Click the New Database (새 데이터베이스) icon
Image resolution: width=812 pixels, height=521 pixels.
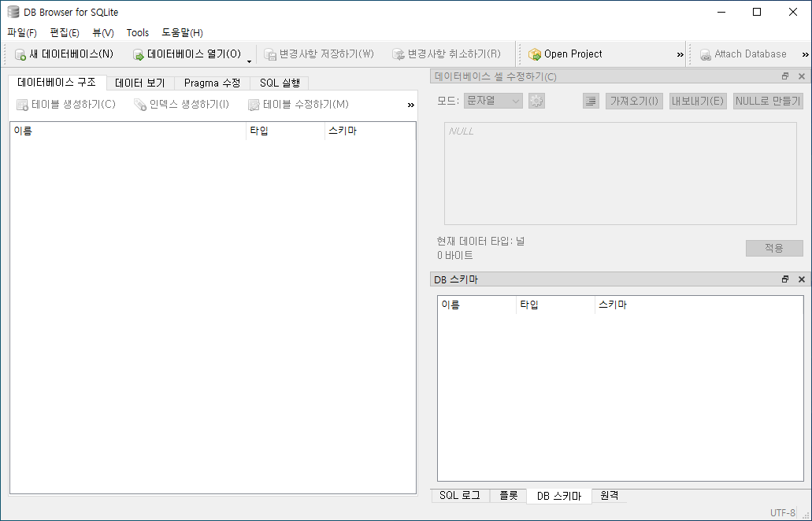pos(20,54)
